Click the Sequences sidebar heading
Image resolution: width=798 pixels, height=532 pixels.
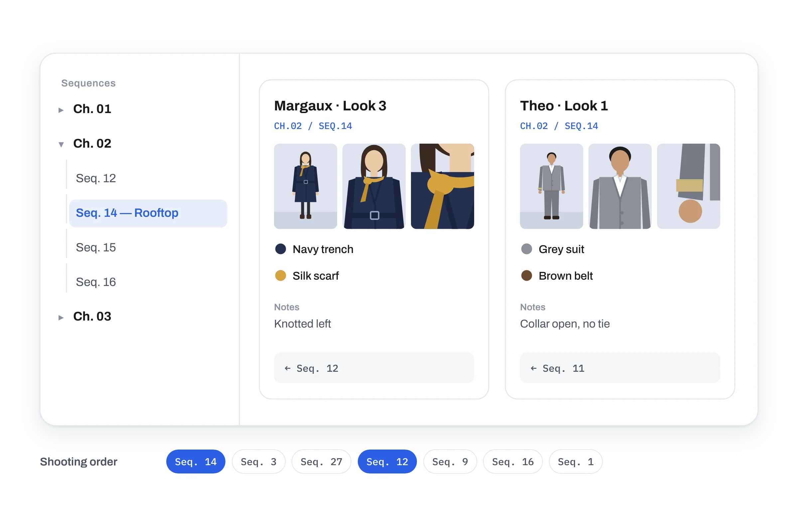(88, 83)
